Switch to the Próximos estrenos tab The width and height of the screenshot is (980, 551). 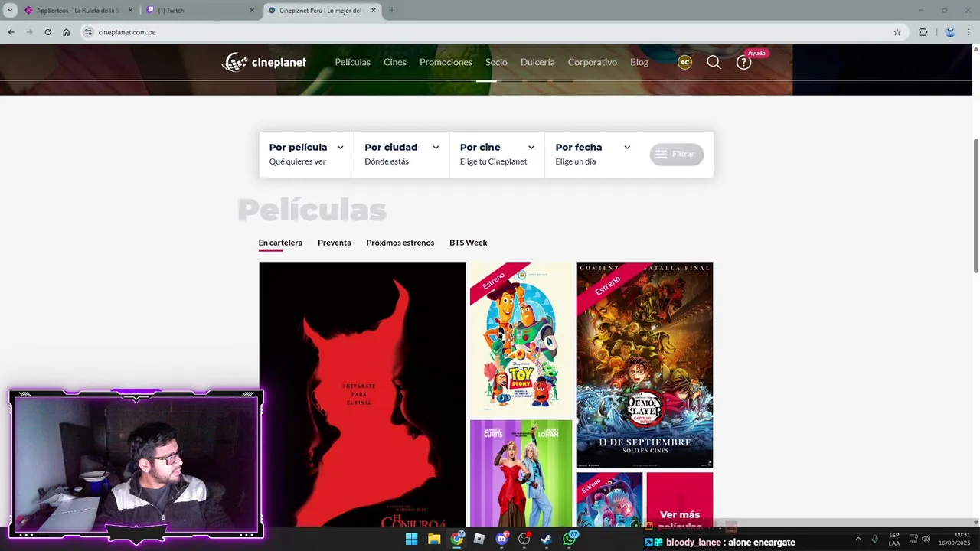click(x=400, y=243)
